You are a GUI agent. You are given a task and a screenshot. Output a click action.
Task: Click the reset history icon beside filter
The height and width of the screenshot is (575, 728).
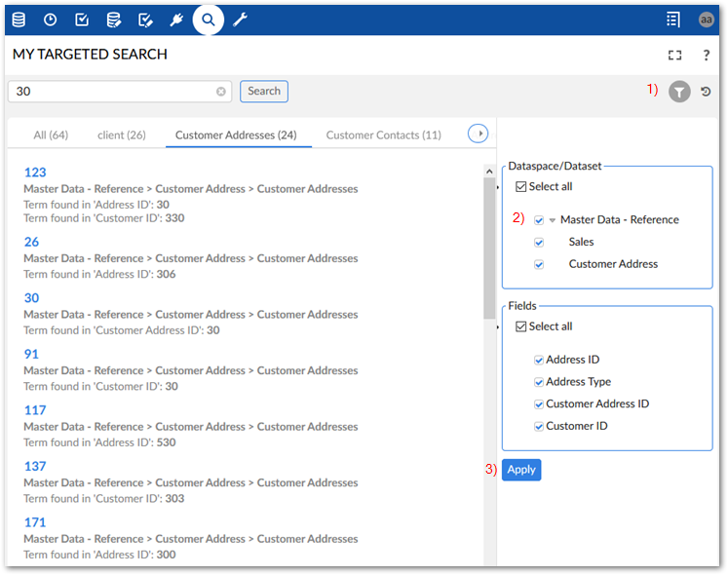(706, 92)
